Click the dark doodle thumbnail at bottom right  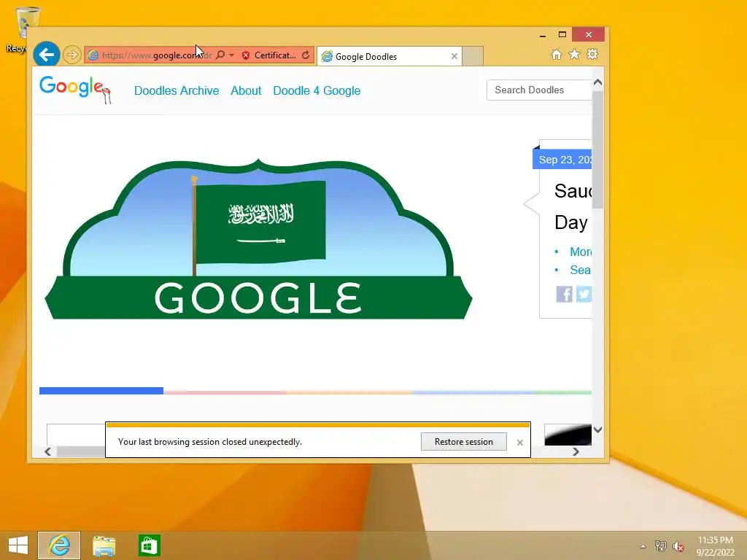coord(568,435)
